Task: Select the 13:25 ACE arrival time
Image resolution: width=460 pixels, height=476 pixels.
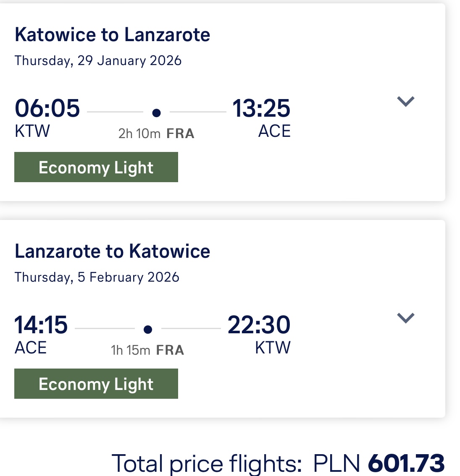Action: [x=261, y=108]
